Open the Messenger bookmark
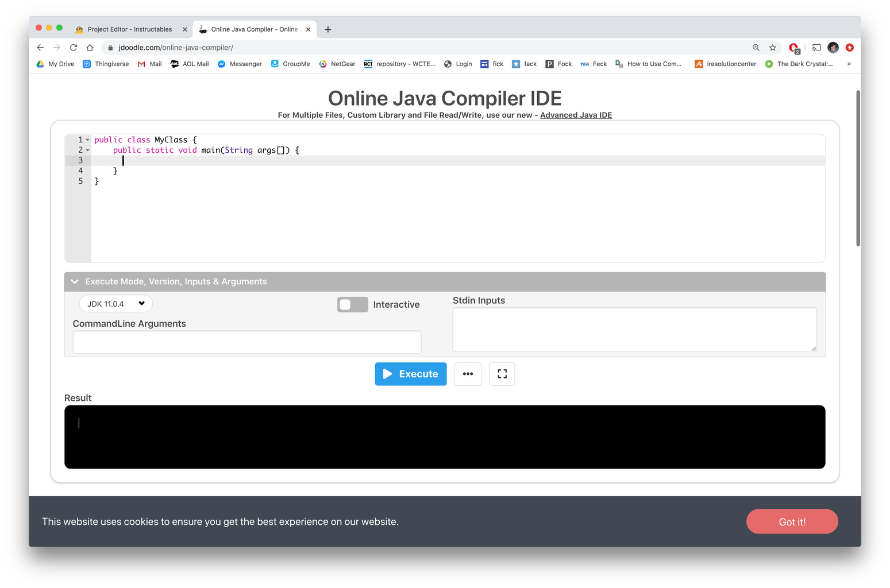The height and width of the screenshot is (588, 890). [240, 64]
